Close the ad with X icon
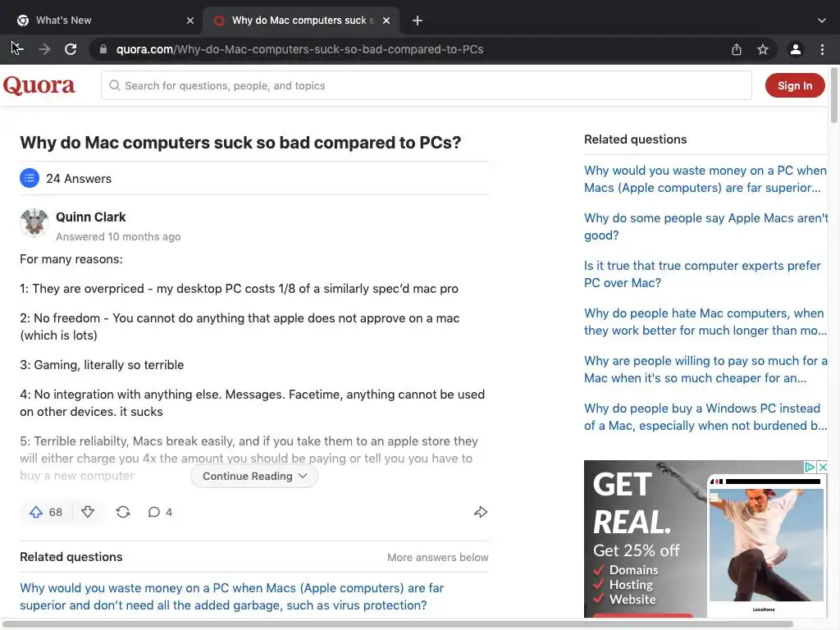This screenshot has width=840, height=630. click(823, 467)
